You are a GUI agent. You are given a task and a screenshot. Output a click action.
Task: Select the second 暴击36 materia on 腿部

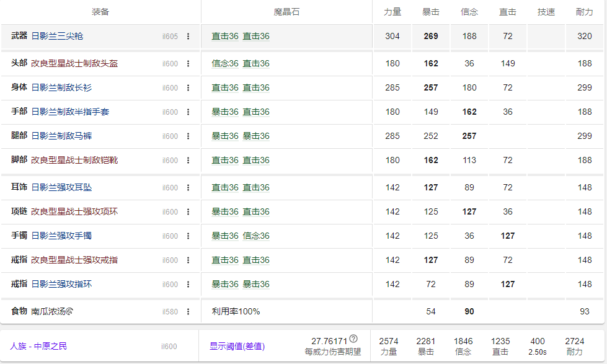point(257,136)
